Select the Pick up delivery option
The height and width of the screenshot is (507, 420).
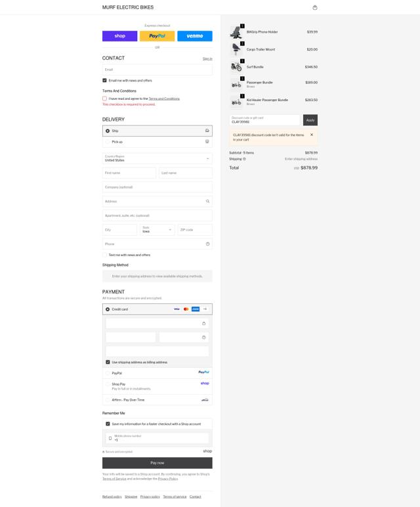(x=157, y=142)
